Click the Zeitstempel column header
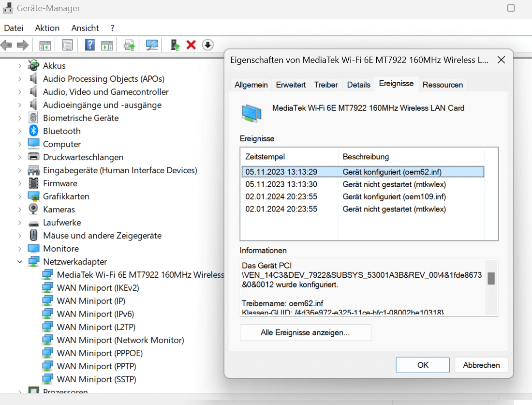Screen dimensions: 532x405 (x=289, y=156)
